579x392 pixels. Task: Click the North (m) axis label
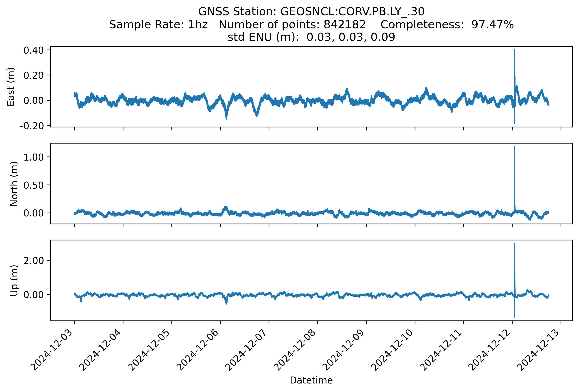click(x=14, y=184)
